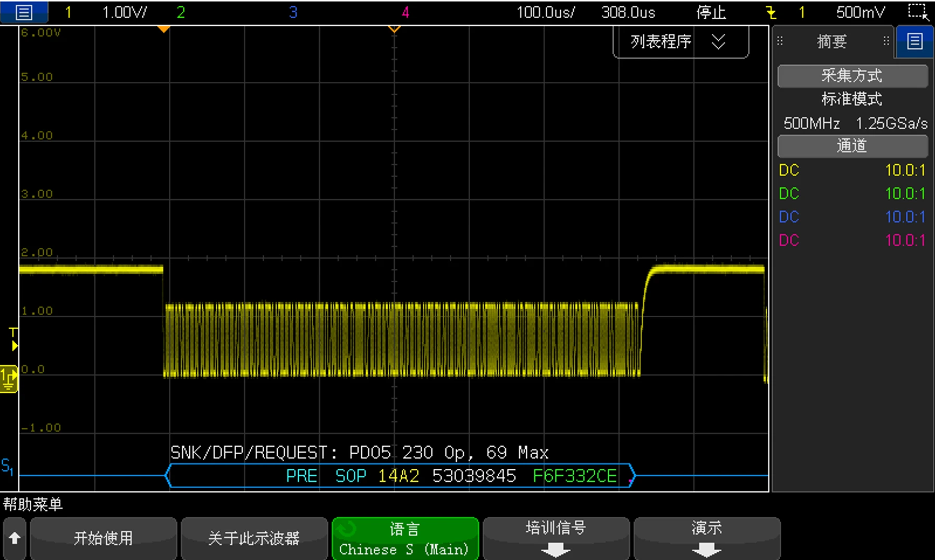Click the S1 serial bus label
Screen dimensions: 935x560
[7, 466]
